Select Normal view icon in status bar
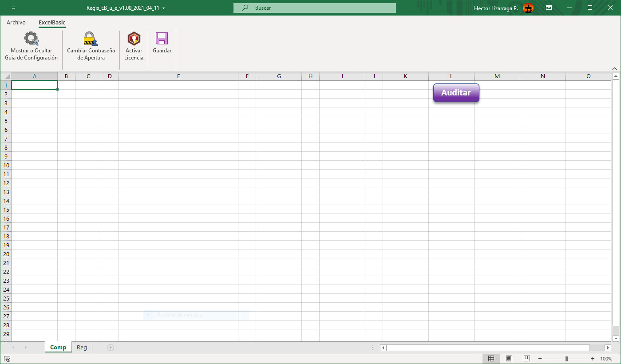621x364 pixels. [x=491, y=358]
